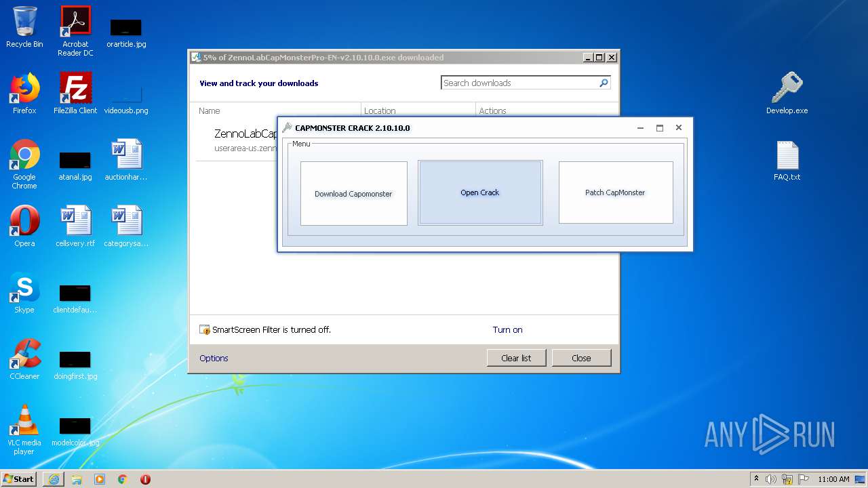Image resolution: width=868 pixels, height=488 pixels.
Task: Select the Develop.exe key icon
Action: (787, 94)
